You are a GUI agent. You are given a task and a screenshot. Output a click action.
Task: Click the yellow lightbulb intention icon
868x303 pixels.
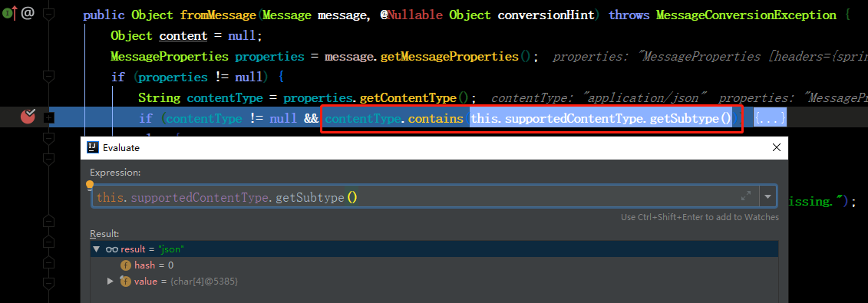[x=91, y=185]
